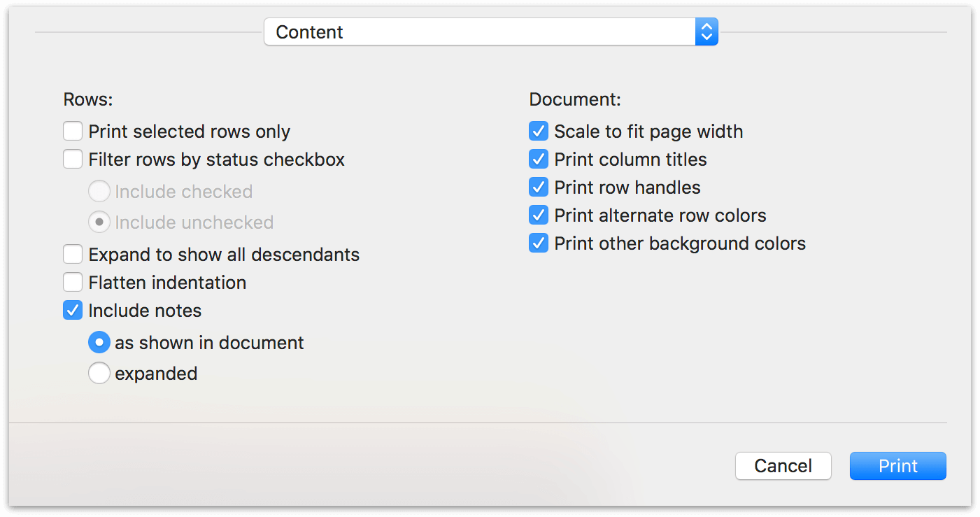
Task: Choose notes as shown in document
Action: [x=99, y=343]
